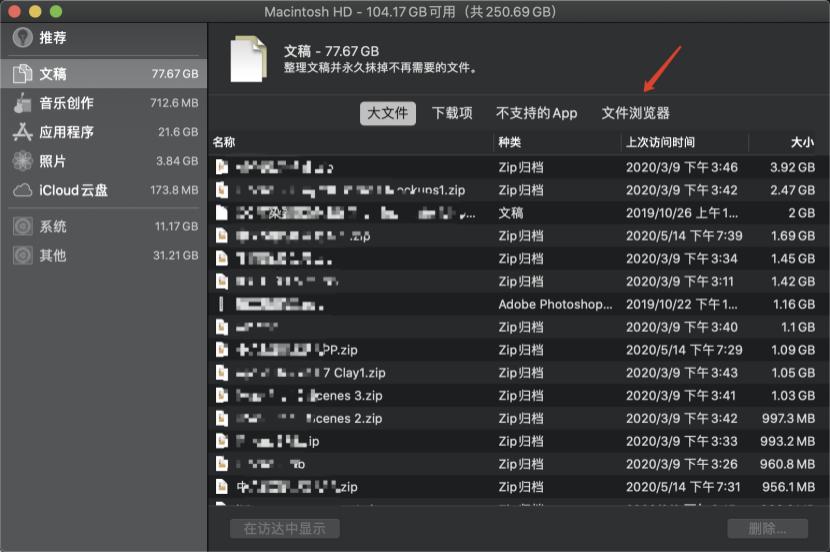Viewport: 830px width, 552px height.
Task: Select the 音乐创作 sidebar item
Action: tap(104, 103)
